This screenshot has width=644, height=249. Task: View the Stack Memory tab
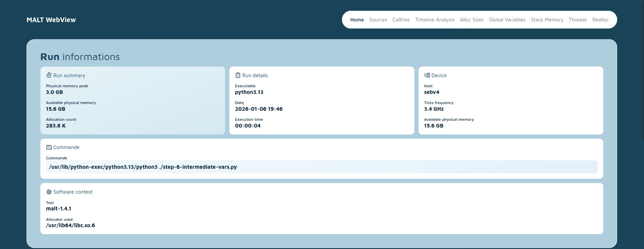[547, 20]
